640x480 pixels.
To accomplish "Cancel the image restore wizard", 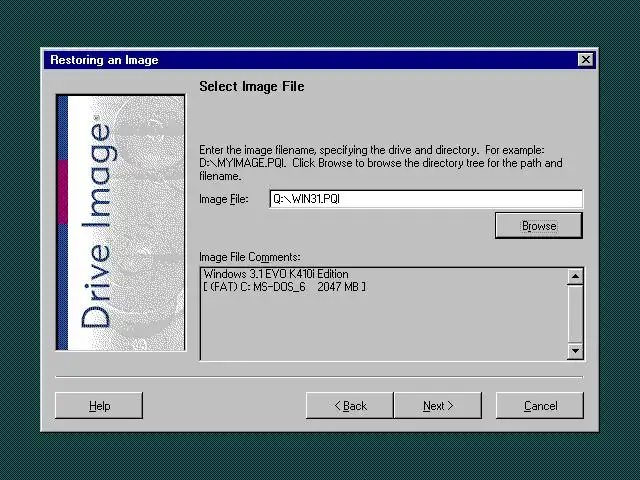I will [540, 406].
